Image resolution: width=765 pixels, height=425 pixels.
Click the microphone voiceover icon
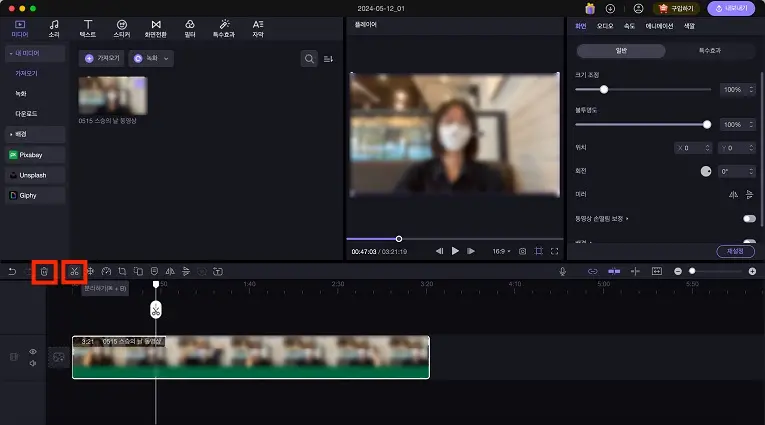pyautogui.click(x=563, y=271)
